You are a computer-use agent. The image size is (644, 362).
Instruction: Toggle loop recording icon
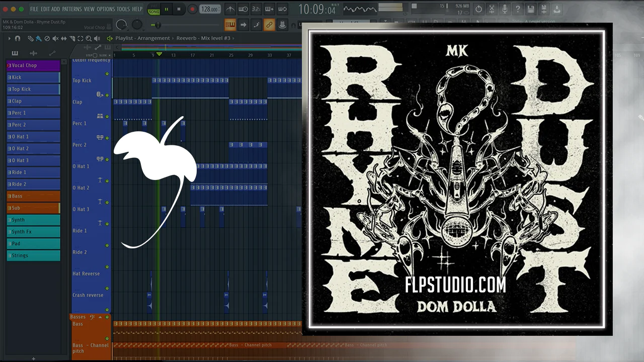(282, 9)
